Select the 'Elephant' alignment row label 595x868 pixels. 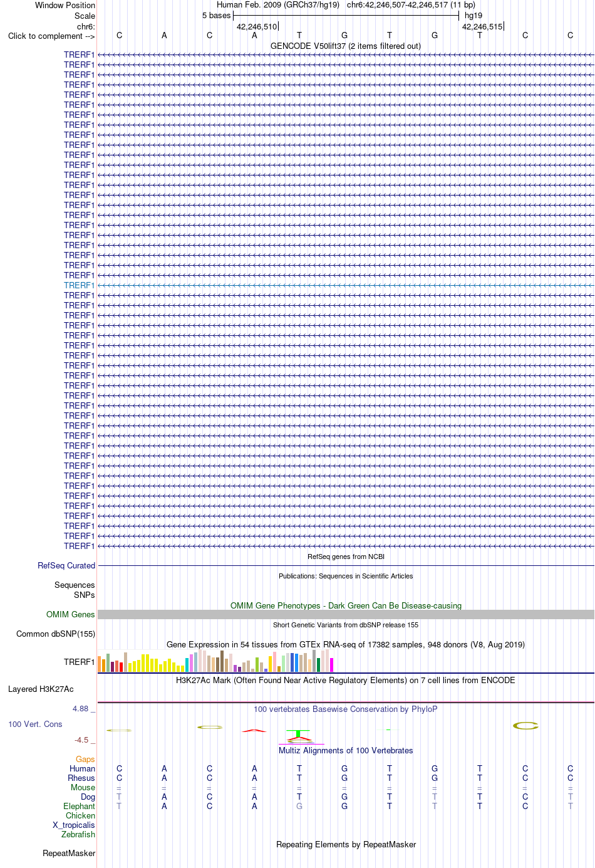pyautogui.click(x=79, y=806)
